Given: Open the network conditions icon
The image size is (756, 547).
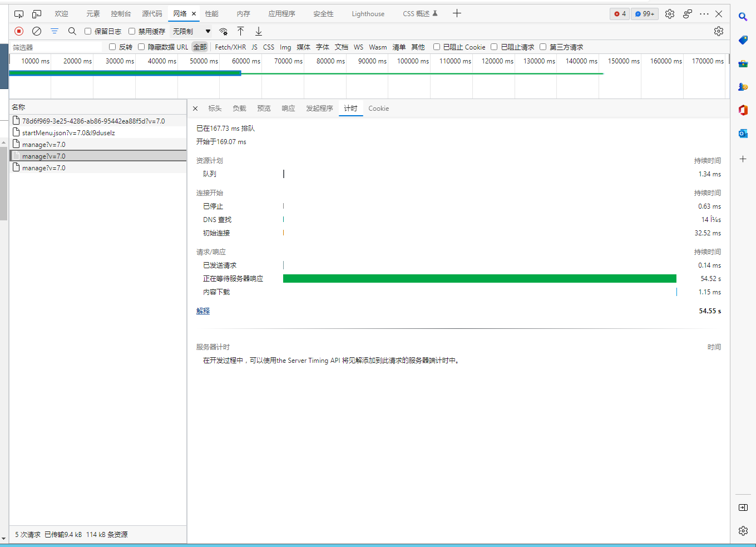Looking at the screenshot, I should [x=223, y=31].
